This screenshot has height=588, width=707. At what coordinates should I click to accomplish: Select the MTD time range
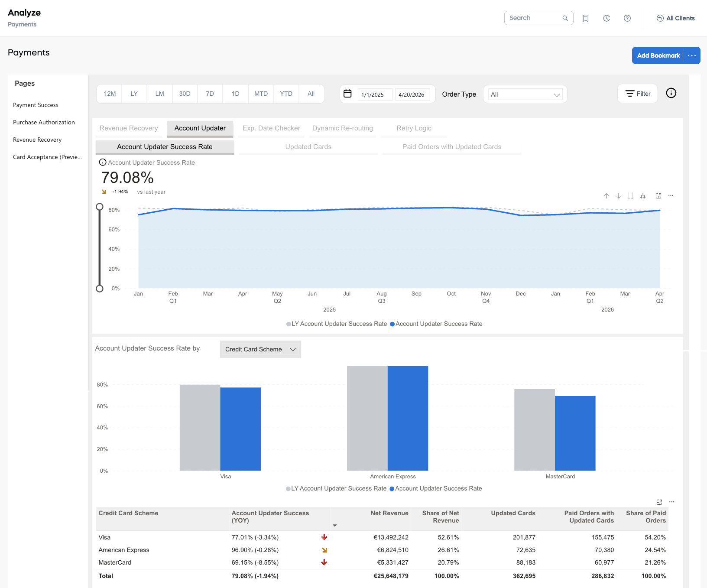click(x=261, y=94)
